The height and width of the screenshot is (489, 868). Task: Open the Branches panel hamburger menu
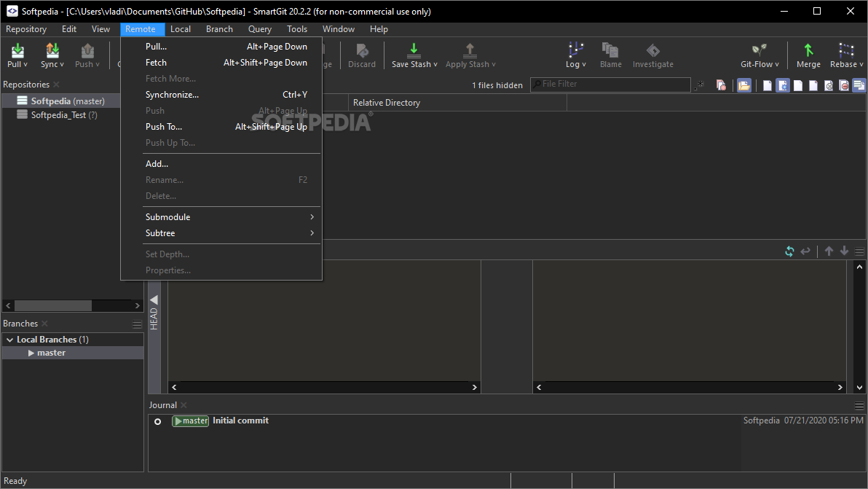click(138, 324)
